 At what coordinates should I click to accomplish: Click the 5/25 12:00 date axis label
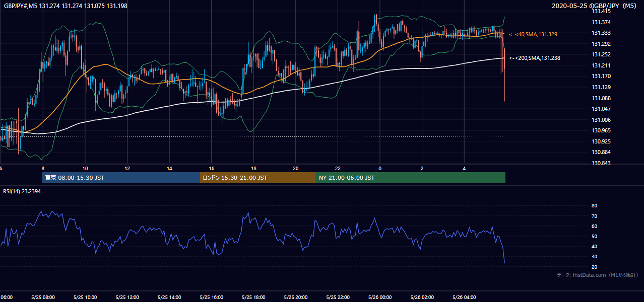127,297
